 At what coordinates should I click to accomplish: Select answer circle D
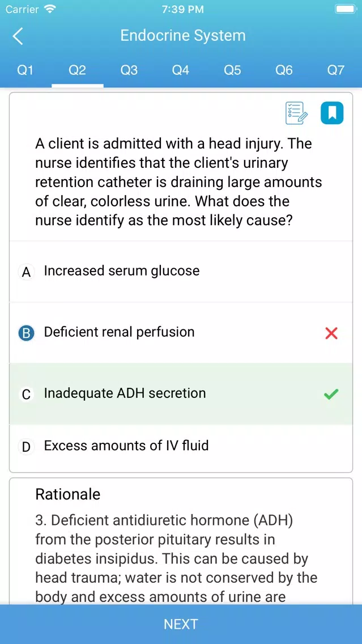click(x=26, y=447)
